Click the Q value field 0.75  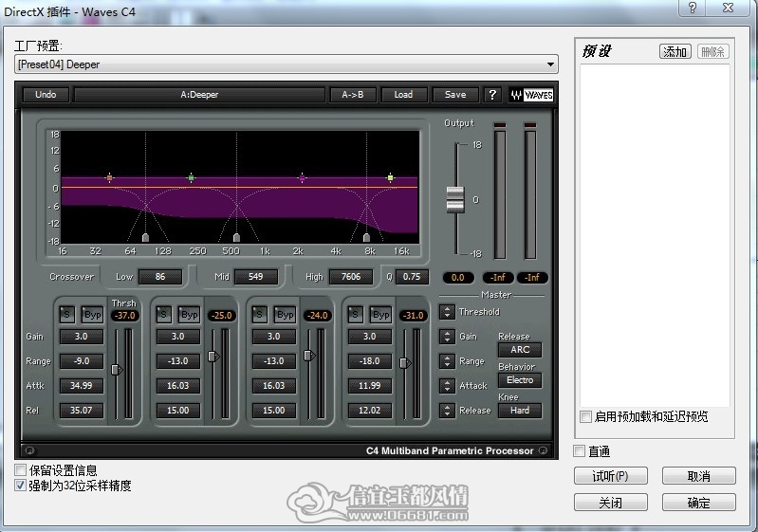[412, 277]
